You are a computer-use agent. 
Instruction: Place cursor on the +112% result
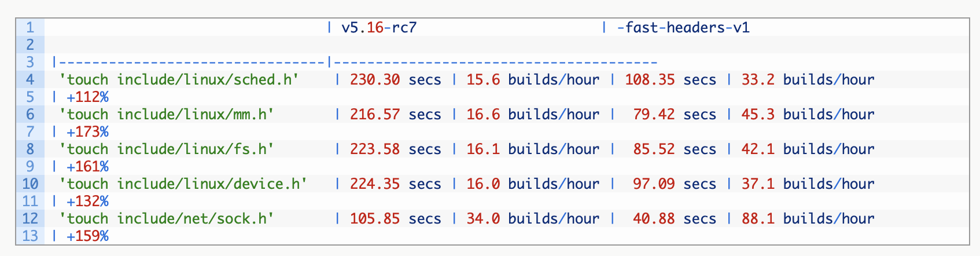[87, 97]
